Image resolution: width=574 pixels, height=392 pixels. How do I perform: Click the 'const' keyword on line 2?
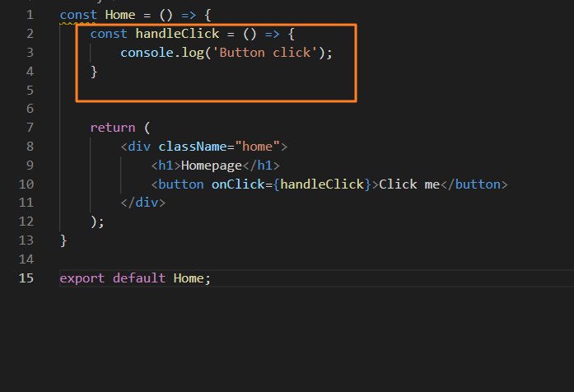coord(109,34)
